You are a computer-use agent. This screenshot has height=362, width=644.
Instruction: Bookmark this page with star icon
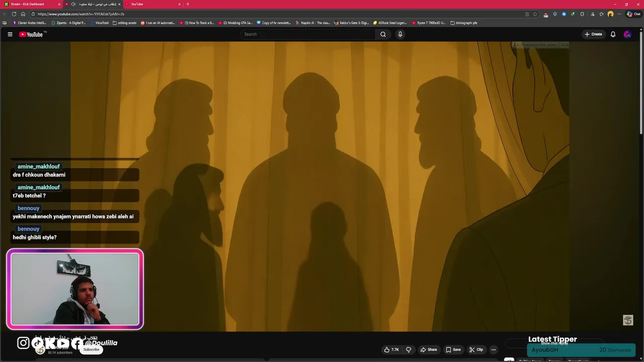tap(535, 14)
